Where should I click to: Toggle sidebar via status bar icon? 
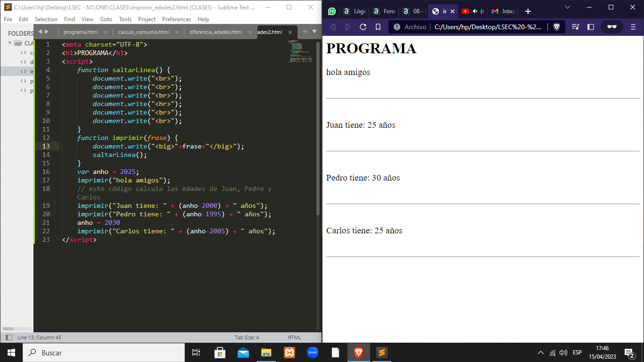(8, 337)
